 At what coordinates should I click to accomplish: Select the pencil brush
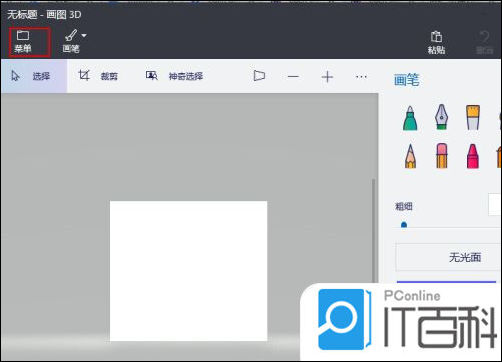click(410, 156)
